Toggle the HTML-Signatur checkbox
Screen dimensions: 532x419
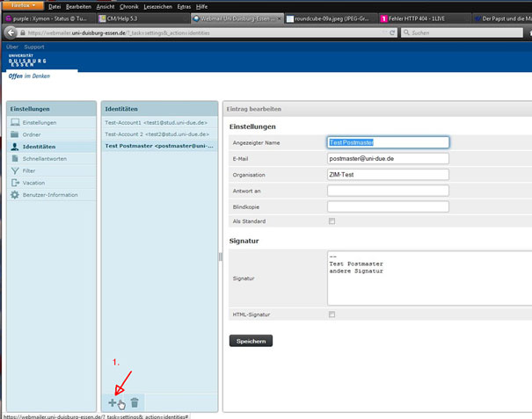332,314
